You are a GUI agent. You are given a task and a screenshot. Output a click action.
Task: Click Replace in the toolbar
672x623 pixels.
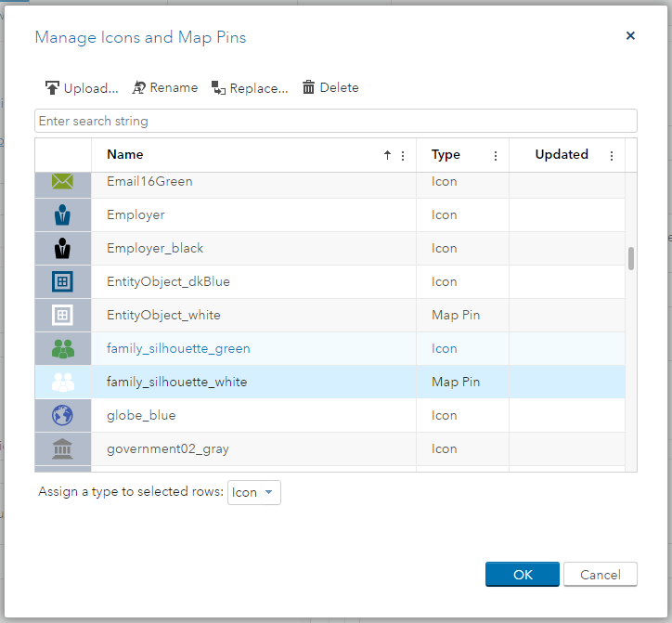point(250,88)
